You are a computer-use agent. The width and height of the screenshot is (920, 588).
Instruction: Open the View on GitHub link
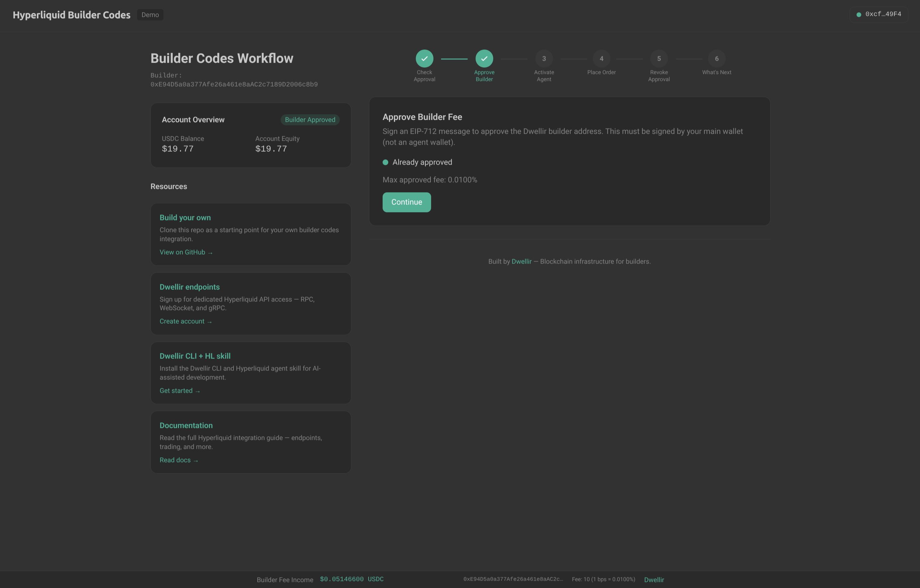(x=186, y=252)
